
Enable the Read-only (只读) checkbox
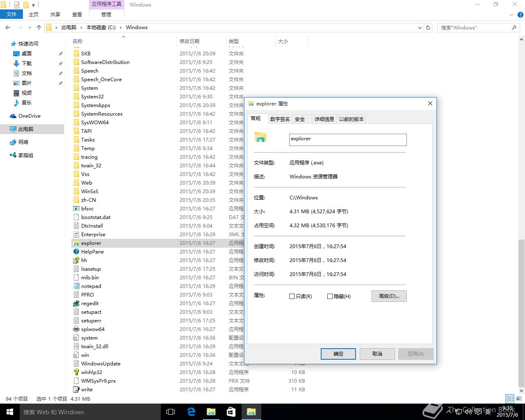(x=292, y=296)
